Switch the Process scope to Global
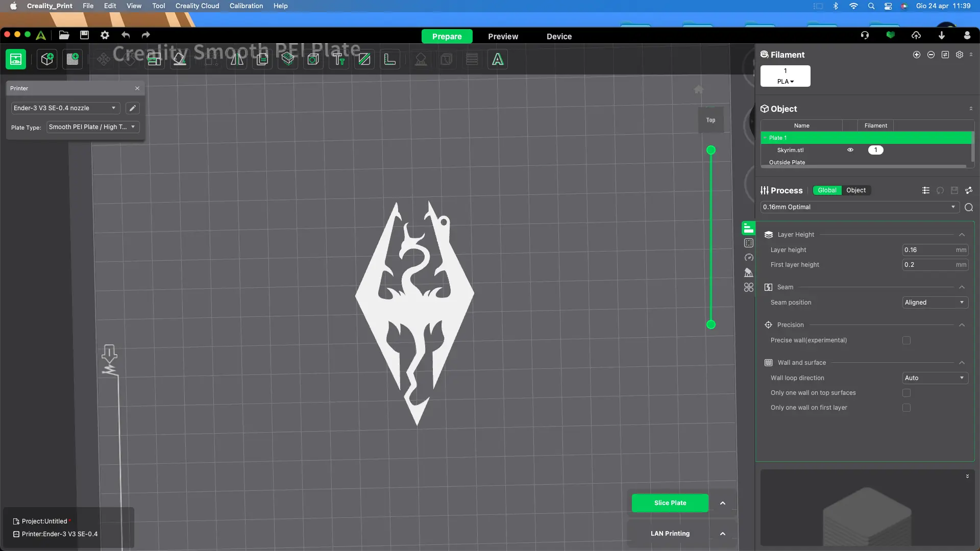 (x=827, y=190)
